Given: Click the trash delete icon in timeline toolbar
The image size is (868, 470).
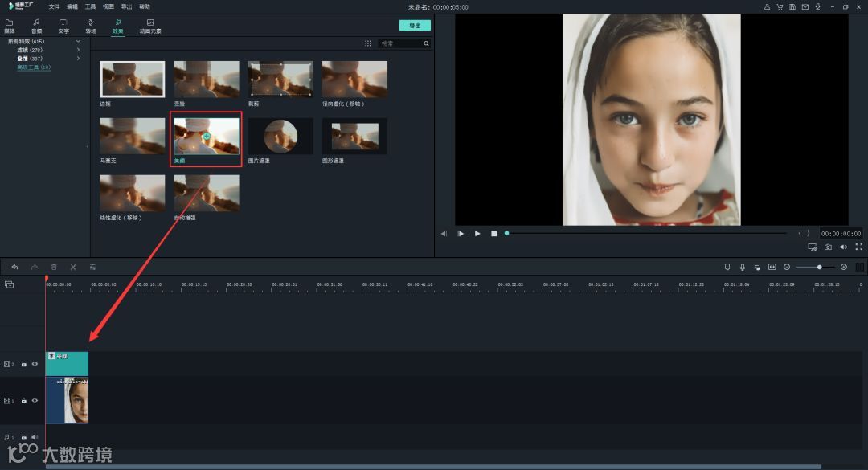Looking at the screenshot, I should click(54, 267).
